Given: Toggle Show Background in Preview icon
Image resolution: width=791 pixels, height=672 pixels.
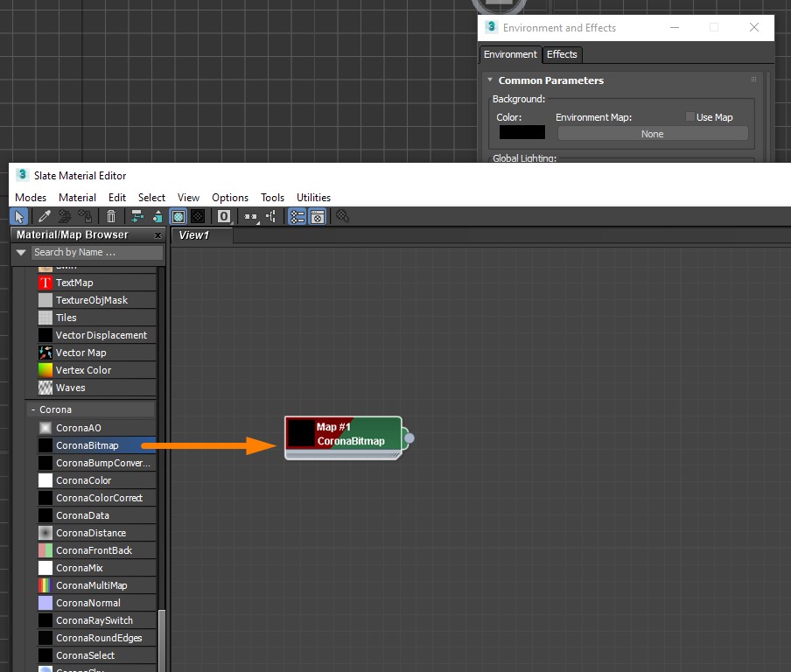Looking at the screenshot, I should coord(198,217).
